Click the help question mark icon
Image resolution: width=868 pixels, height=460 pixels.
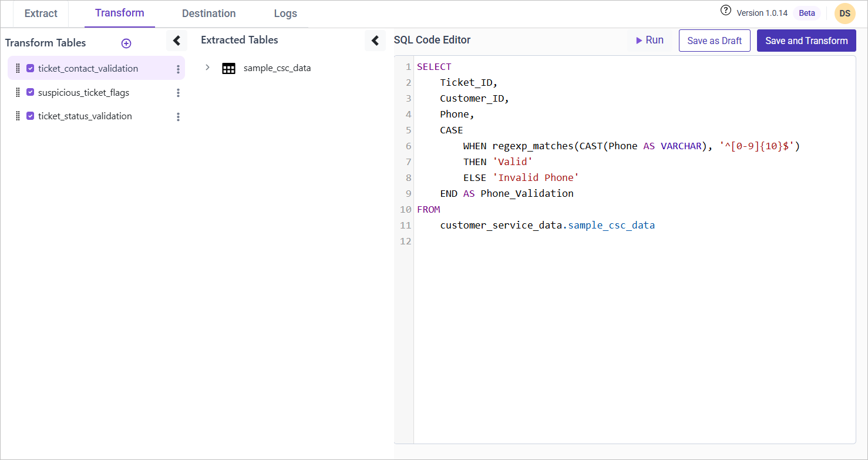(x=726, y=11)
